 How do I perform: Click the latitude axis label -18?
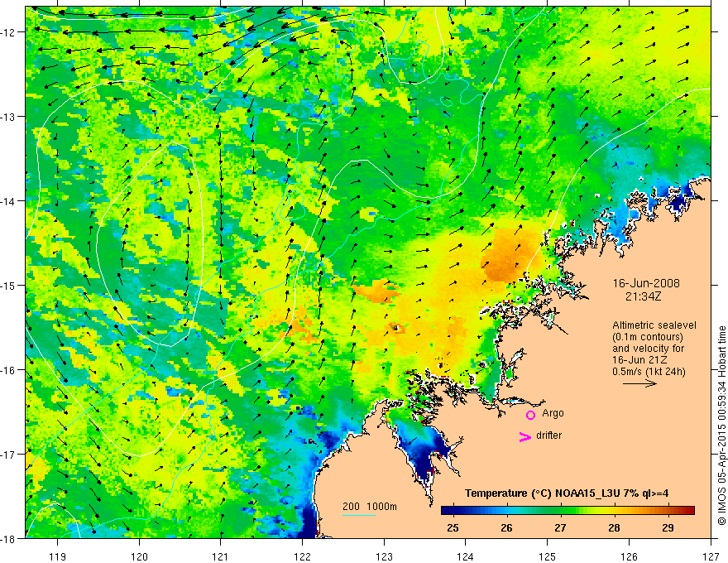(9, 539)
